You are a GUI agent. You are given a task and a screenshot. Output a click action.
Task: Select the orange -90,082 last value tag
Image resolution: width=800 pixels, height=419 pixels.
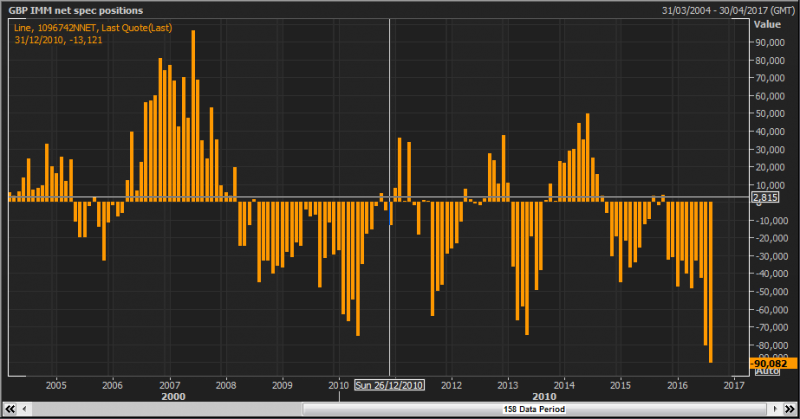pos(765,363)
